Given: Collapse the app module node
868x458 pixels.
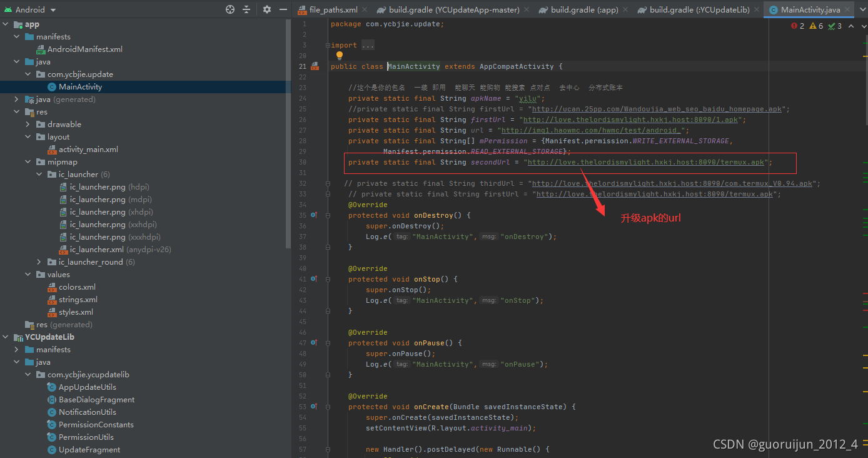Looking at the screenshot, I should 6,24.
